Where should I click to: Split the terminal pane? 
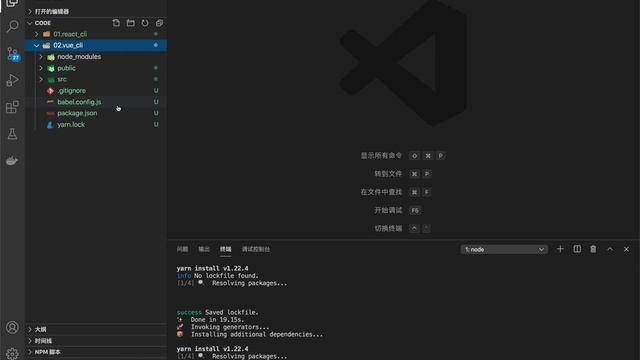577,249
